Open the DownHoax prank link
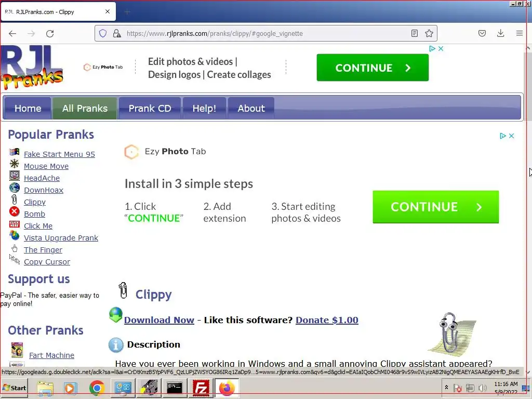 pos(44,190)
